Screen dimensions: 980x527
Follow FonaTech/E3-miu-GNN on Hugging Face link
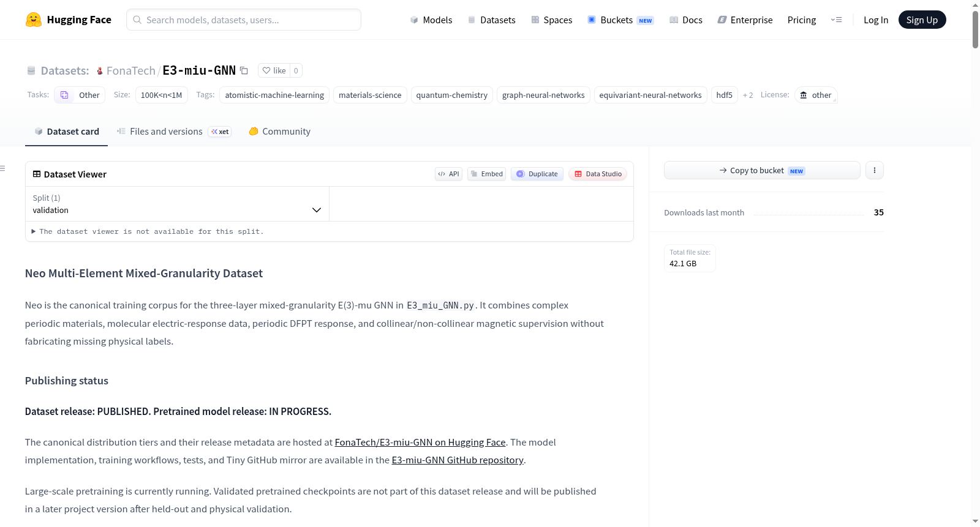coord(420,442)
